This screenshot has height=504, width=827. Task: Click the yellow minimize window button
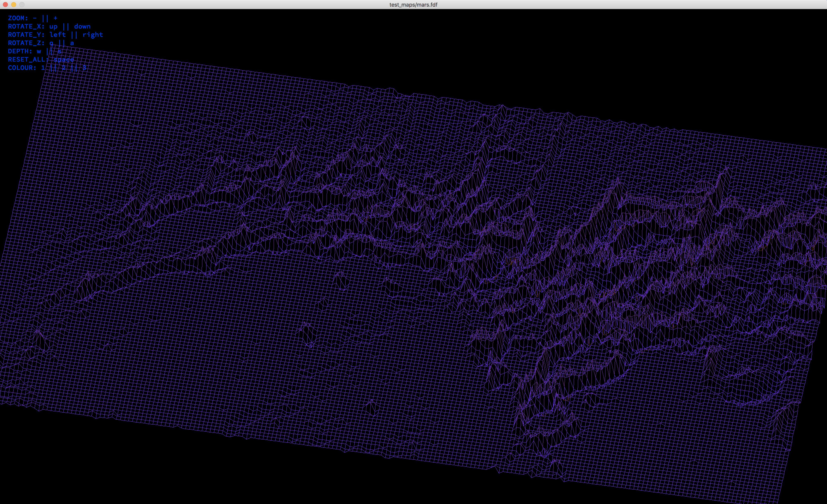14,4
